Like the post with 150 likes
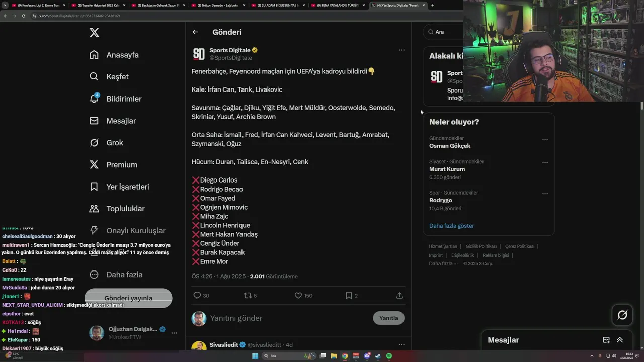This screenshot has width=644, height=362. tap(298, 296)
